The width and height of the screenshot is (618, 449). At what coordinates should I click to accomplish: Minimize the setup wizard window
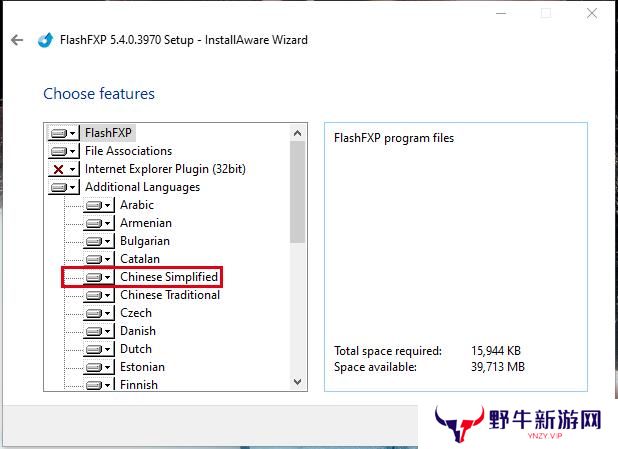[x=501, y=13]
